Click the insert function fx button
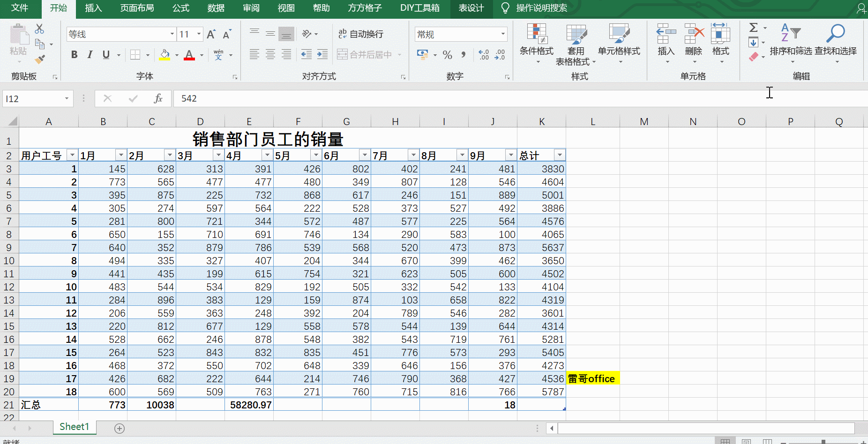 click(x=158, y=98)
